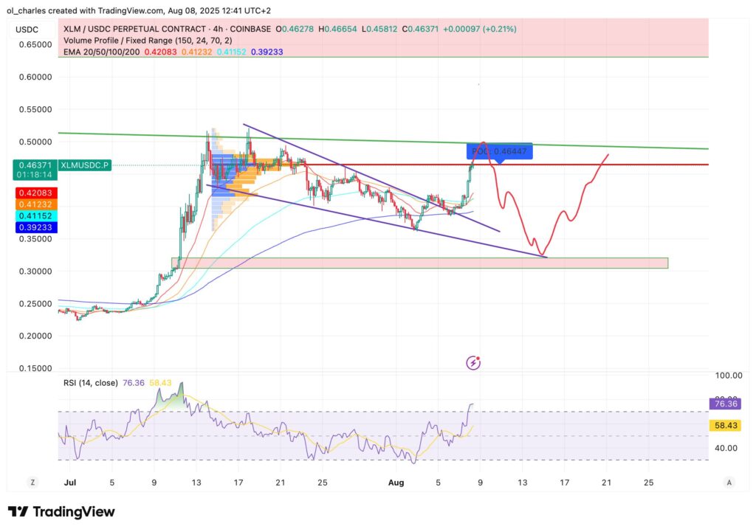The height and width of the screenshot is (532, 756).
Task: Select the EMA 20/50/100/200 indicator label
Action: click(x=103, y=52)
